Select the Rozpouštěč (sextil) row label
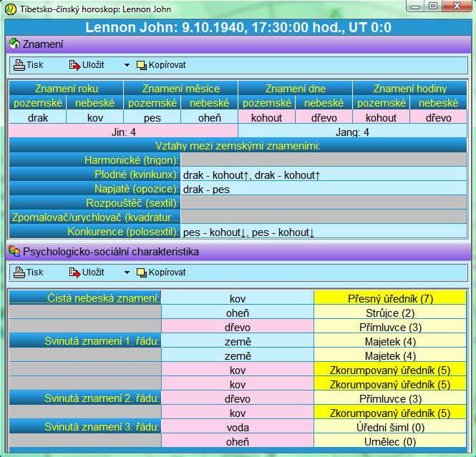Viewport: 476px width, 457px height. pyautogui.click(x=94, y=203)
